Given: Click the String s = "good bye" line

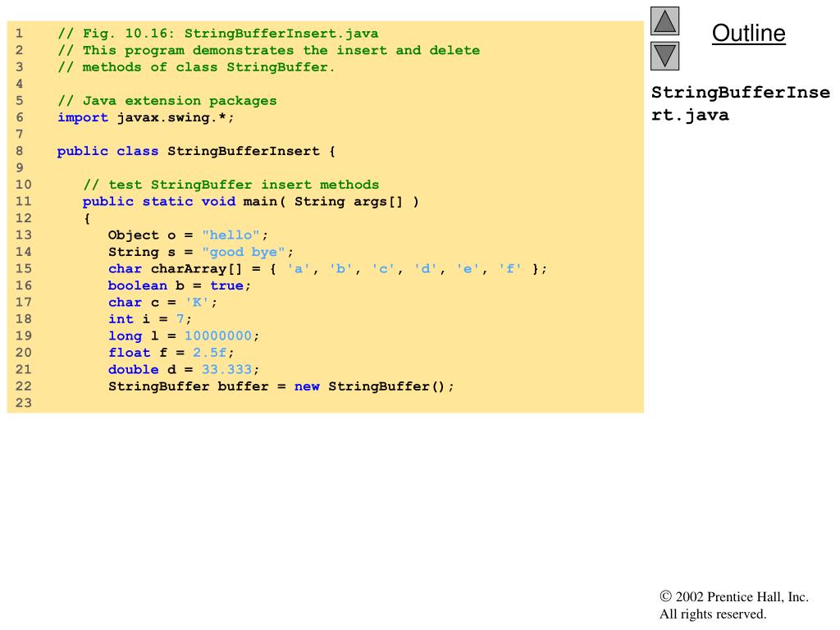Looking at the screenshot, I should point(201,252).
